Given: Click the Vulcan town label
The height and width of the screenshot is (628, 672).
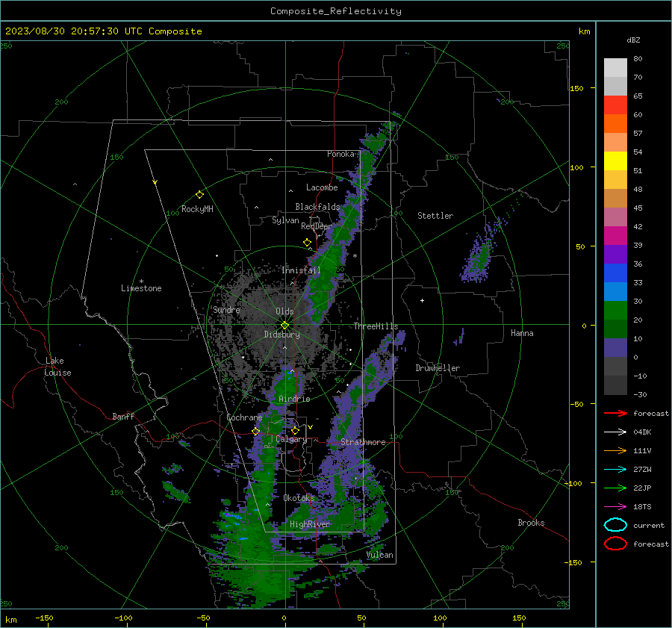Looking at the screenshot, I should [x=380, y=555].
